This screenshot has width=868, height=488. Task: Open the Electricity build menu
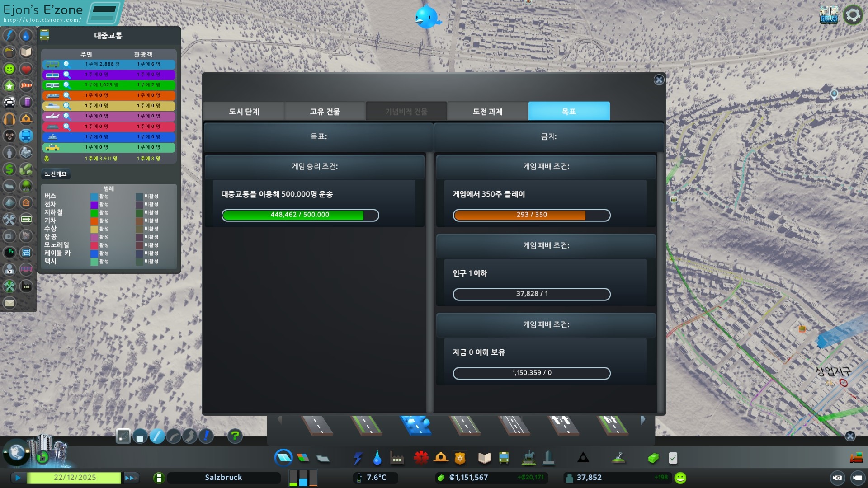click(x=358, y=458)
